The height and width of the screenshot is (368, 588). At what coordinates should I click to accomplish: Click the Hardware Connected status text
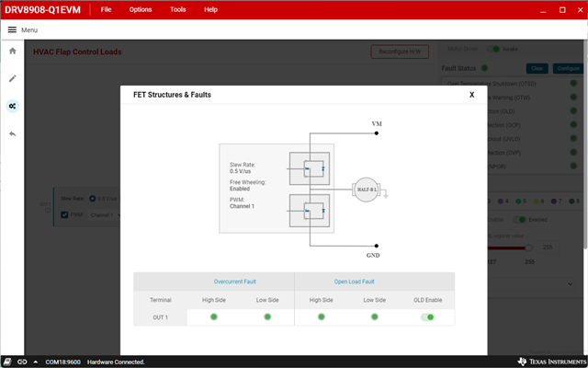pyautogui.click(x=116, y=362)
